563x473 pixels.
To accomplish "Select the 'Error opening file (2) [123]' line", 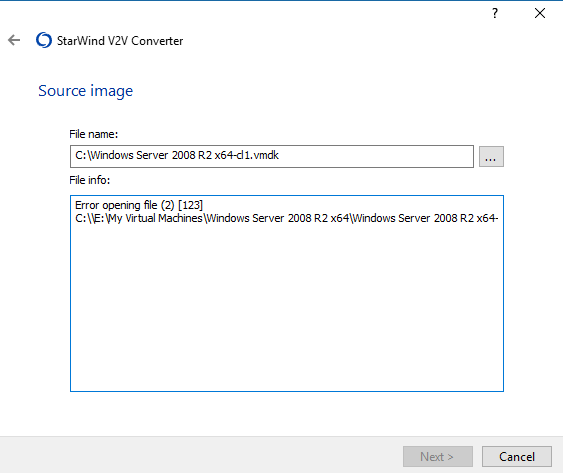I will (x=139, y=205).
